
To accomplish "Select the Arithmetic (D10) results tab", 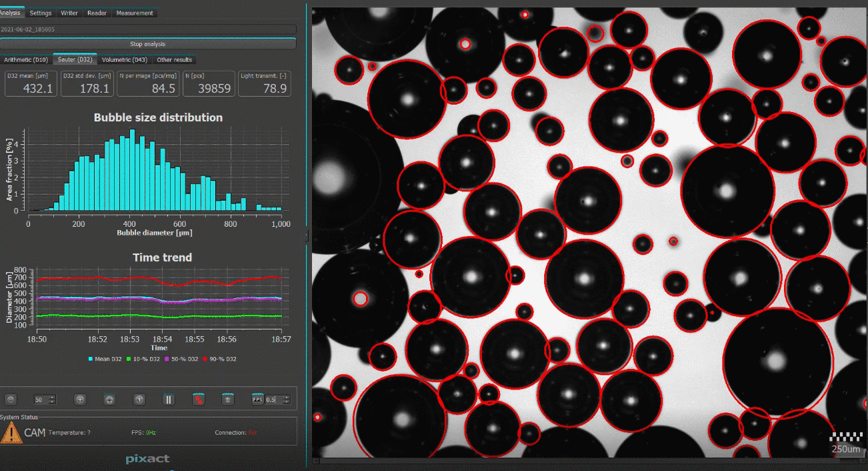I will [26, 59].
